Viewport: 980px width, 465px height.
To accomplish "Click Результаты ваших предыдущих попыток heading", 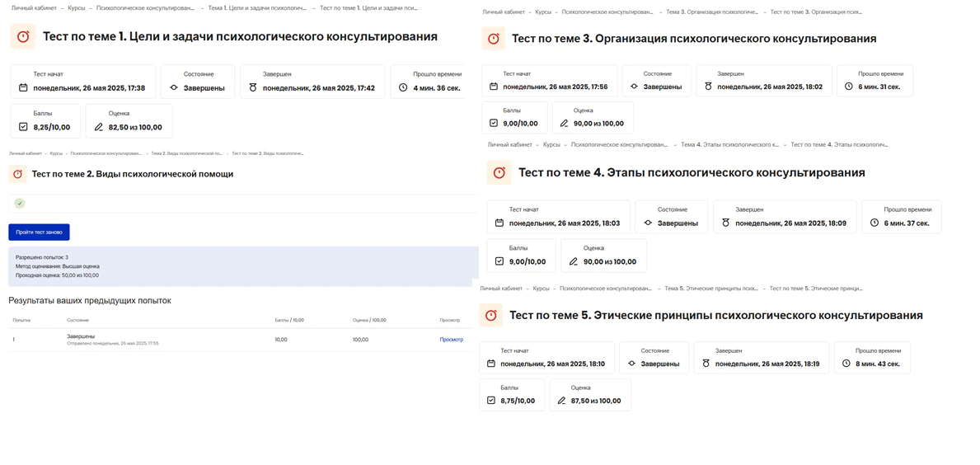I will [89, 301].
